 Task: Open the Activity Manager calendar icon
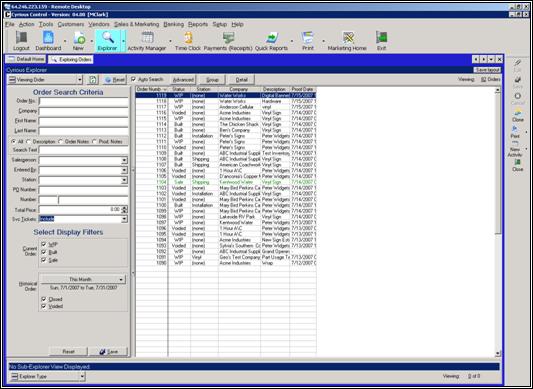pos(147,38)
